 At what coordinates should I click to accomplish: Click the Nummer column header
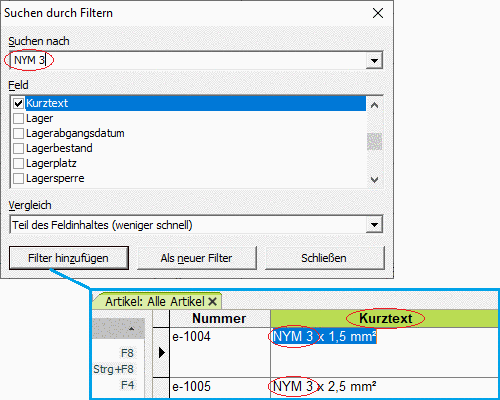[220, 318]
